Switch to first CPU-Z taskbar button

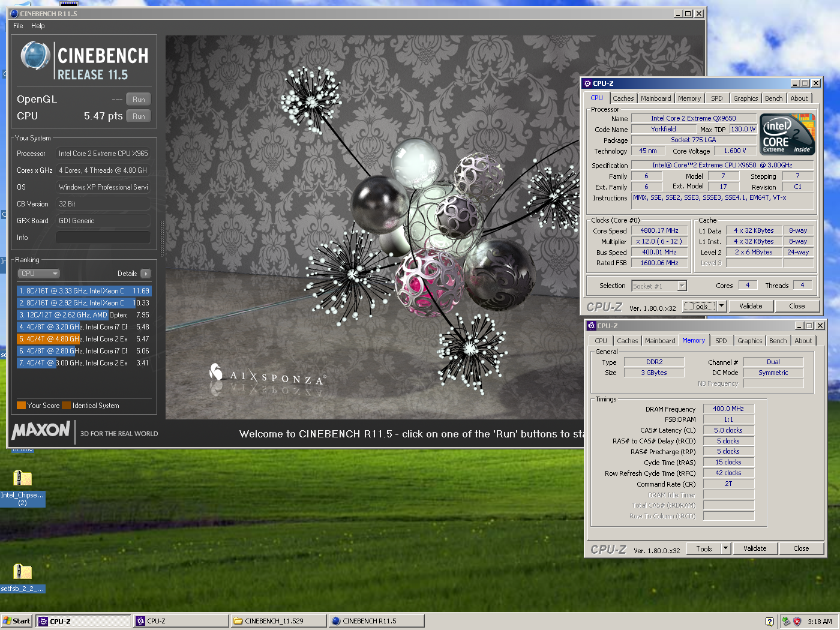point(83,621)
